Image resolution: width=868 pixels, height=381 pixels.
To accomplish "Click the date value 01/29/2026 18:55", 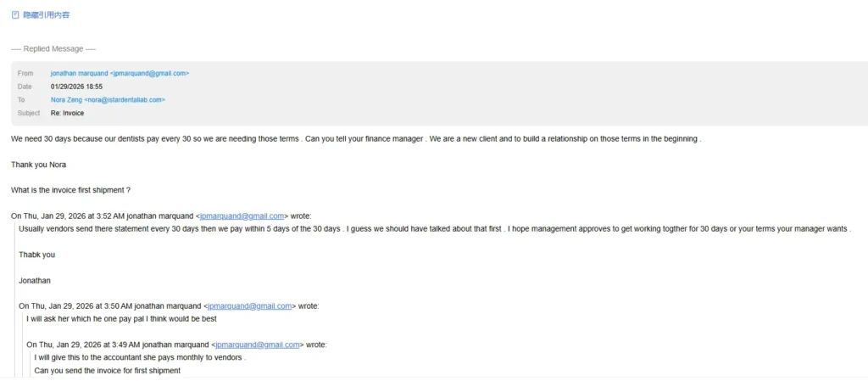I will pos(76,87).
